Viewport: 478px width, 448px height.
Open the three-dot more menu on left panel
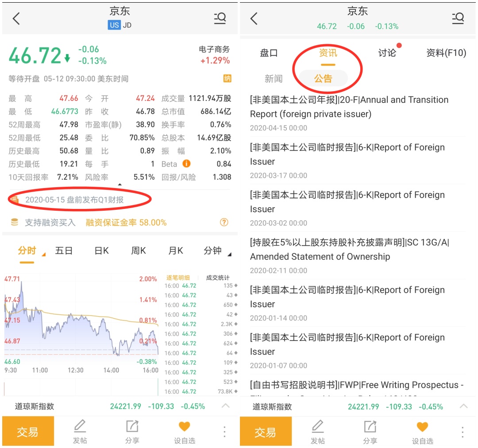click(224, 432)
